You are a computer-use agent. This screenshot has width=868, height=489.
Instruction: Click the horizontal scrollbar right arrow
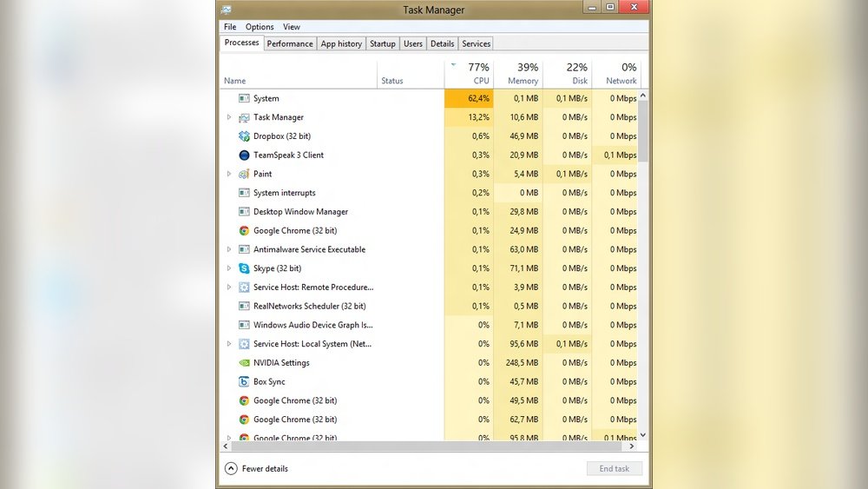click(632, 446)
